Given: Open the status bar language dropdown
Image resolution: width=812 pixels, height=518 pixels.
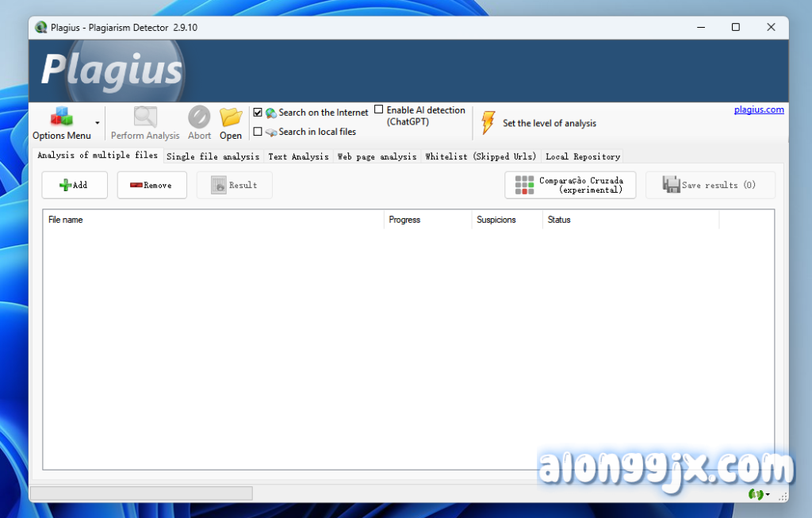Looking at the screenshot, I should (x=760, y=494).
